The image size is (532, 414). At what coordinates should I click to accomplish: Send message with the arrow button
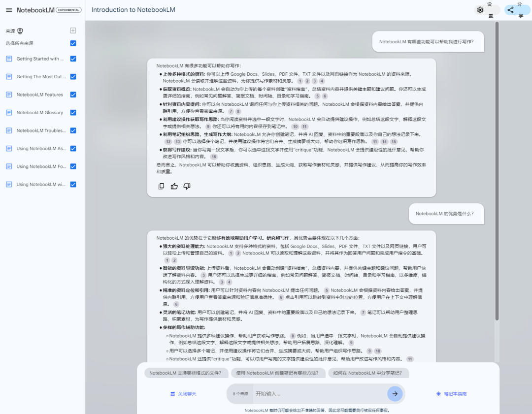[x=395, y=394]
